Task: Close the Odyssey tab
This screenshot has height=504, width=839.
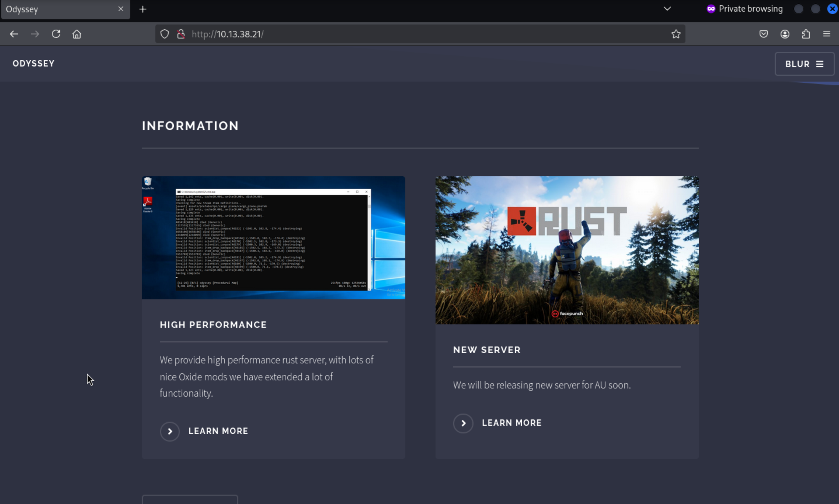Action: (121, 9)
